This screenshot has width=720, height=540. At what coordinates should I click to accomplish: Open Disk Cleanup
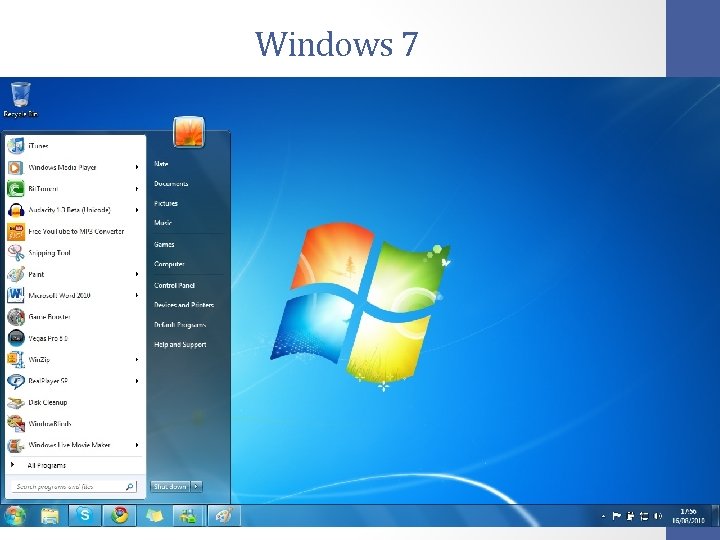click(x=76, y=402)
